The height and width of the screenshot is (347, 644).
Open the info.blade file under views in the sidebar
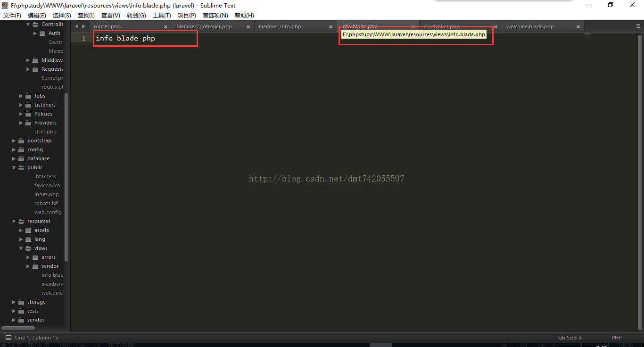(52, 275)
